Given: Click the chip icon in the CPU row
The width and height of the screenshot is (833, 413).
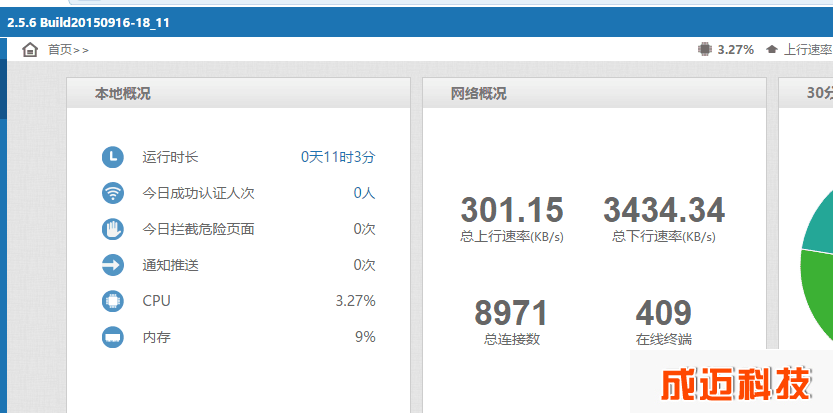Looking at the screenshot, I should (x=113, y=301).
